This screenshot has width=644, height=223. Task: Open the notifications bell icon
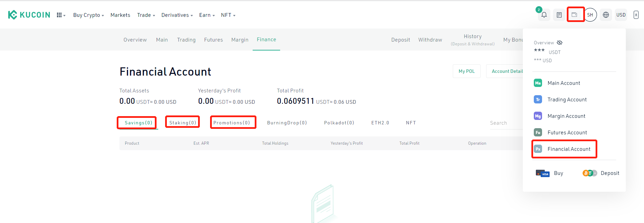click(544, 15)
